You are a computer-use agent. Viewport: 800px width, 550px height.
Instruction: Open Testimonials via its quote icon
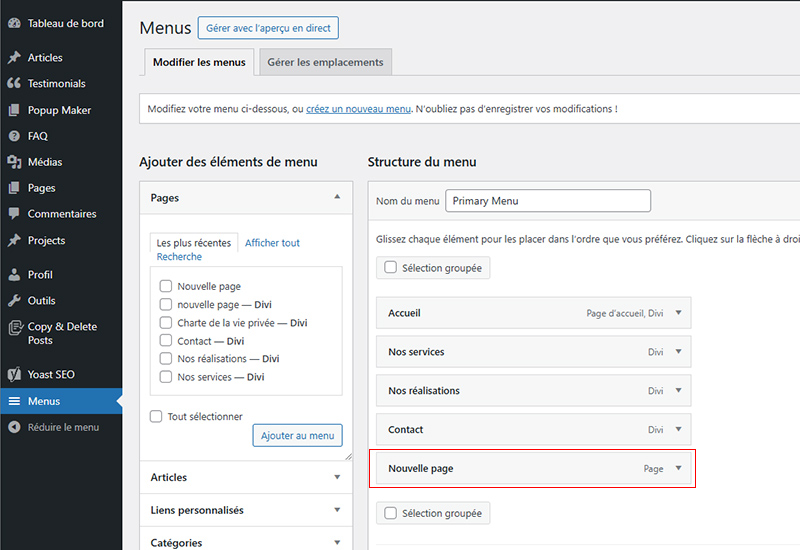click(x=14, y=84)
